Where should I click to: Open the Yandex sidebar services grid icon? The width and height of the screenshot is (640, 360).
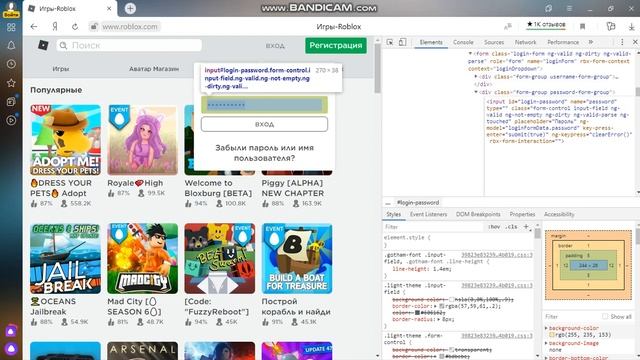(x=11, y=27)
